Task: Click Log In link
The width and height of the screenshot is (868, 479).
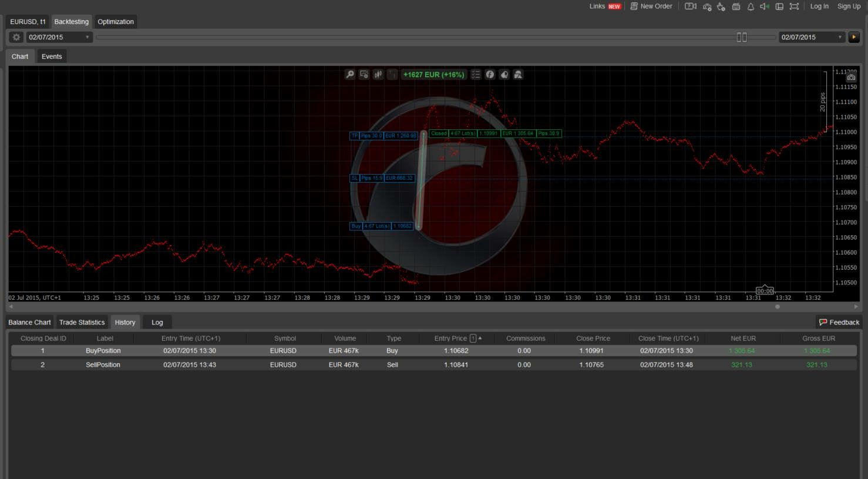Action: [x=819, y=6]
